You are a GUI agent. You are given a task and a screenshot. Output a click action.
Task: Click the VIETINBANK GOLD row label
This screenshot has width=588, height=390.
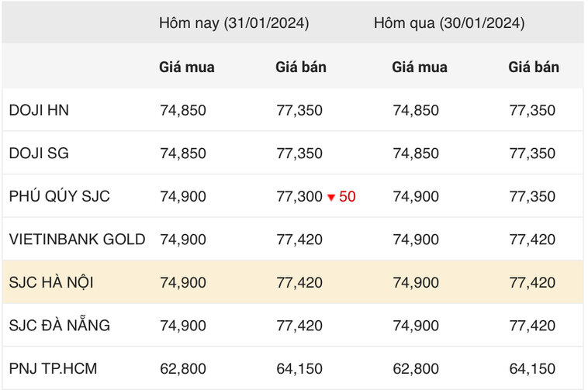coord(77,240)
